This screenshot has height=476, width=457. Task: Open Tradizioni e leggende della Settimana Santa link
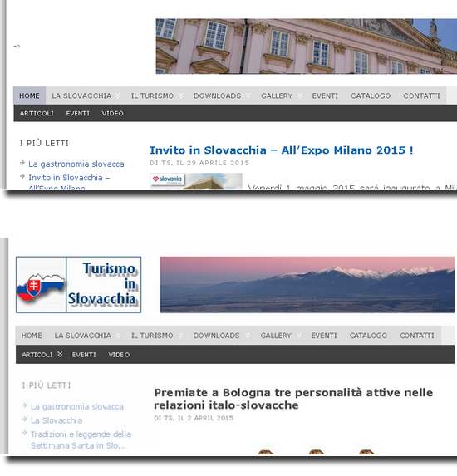[x=81, y=439]
